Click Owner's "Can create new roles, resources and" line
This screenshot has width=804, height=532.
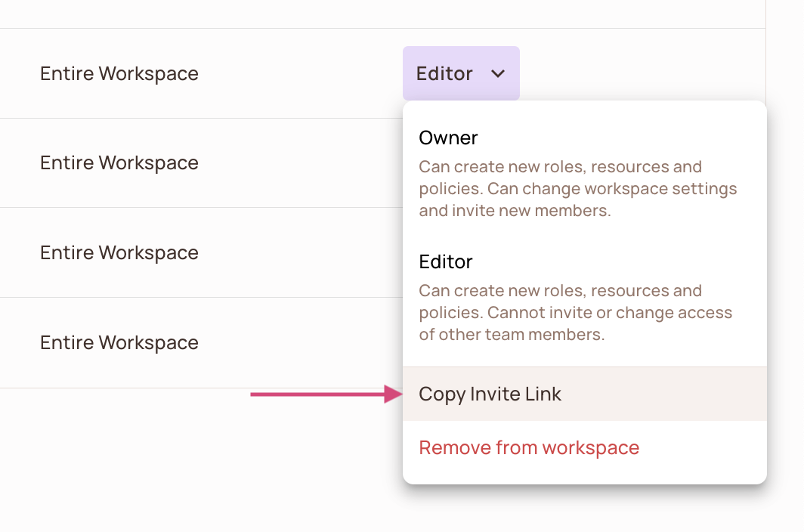560,167
